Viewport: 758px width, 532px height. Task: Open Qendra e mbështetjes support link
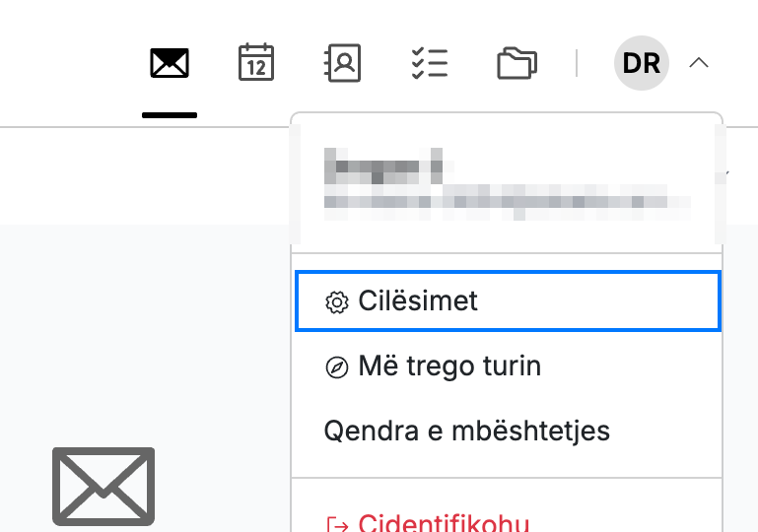467,431
